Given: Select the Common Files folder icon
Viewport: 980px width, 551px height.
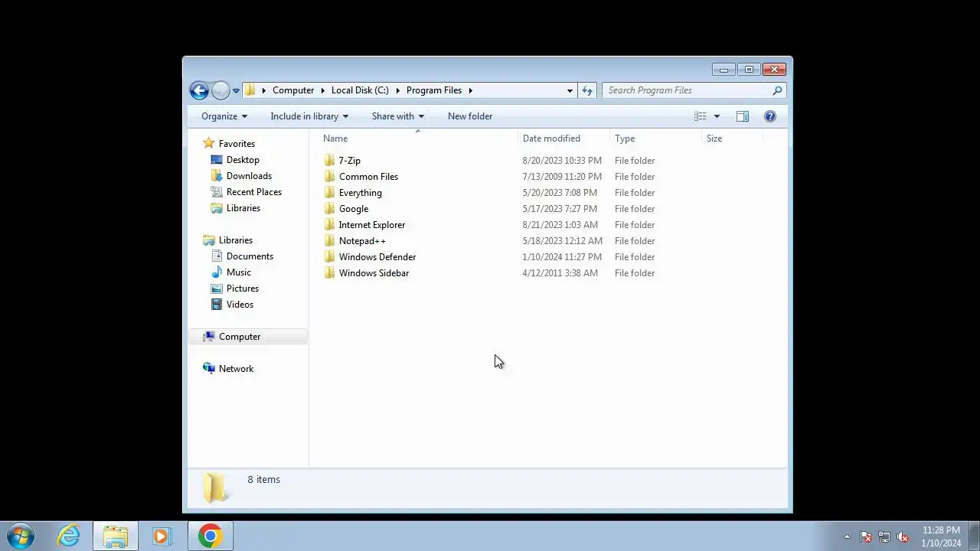Looking at the screenshot, I should (x=330, y=177).
